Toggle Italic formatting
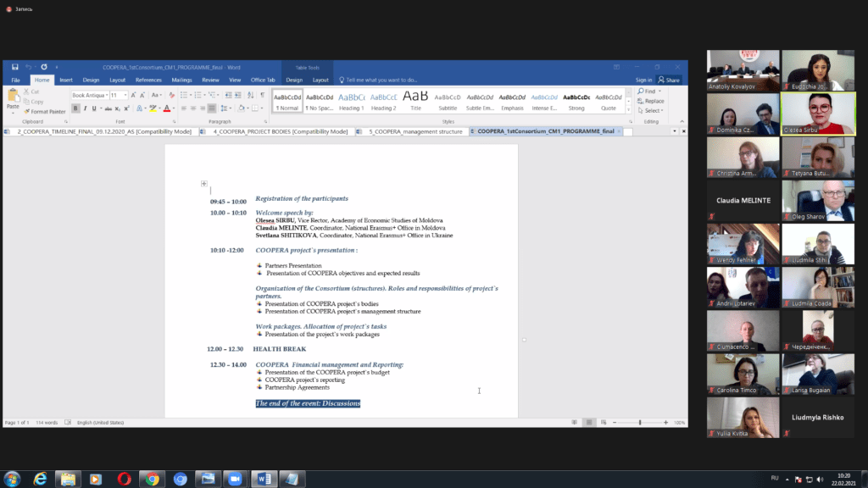This screenshot has height=488, width=868. pyautogui.click(x=85, y=108)
